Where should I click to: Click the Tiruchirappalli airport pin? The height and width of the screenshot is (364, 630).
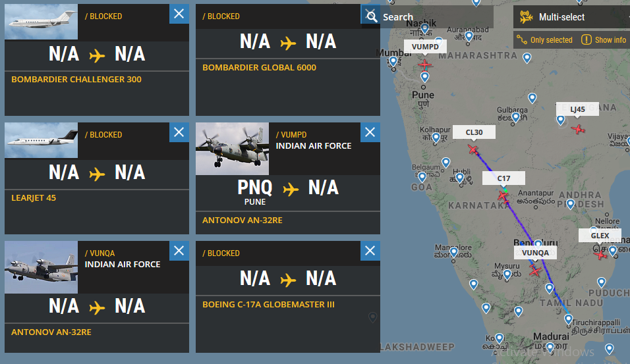point(568,319)
